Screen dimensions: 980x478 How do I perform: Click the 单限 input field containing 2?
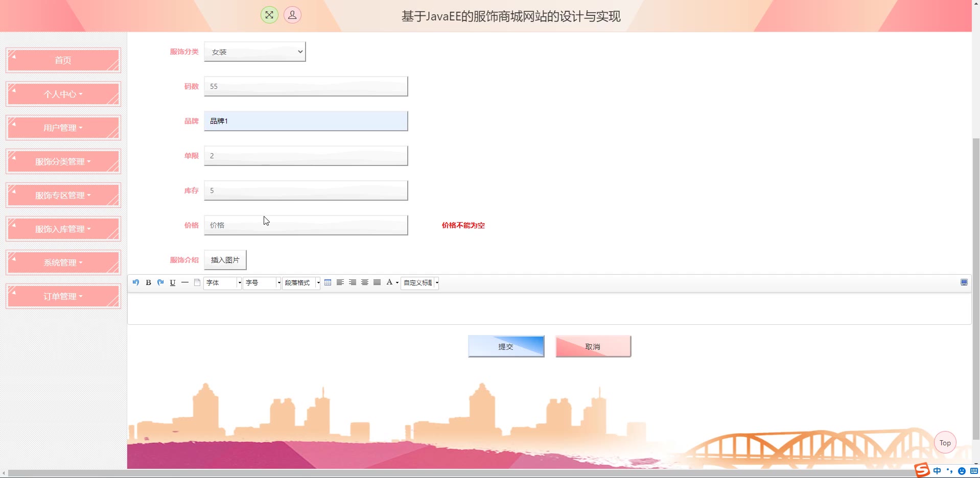[306, 156]
